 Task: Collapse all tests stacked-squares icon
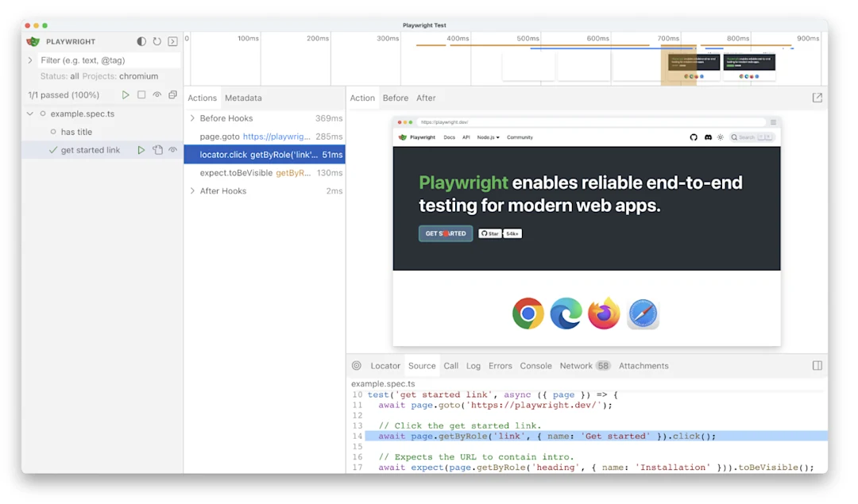[173, 94]
